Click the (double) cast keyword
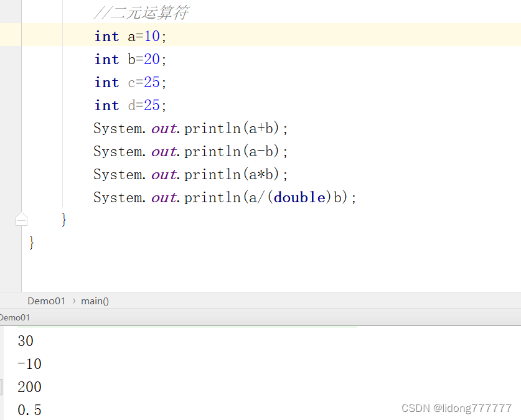Viewport: 521px width, 420px height. tap(299, 197)
